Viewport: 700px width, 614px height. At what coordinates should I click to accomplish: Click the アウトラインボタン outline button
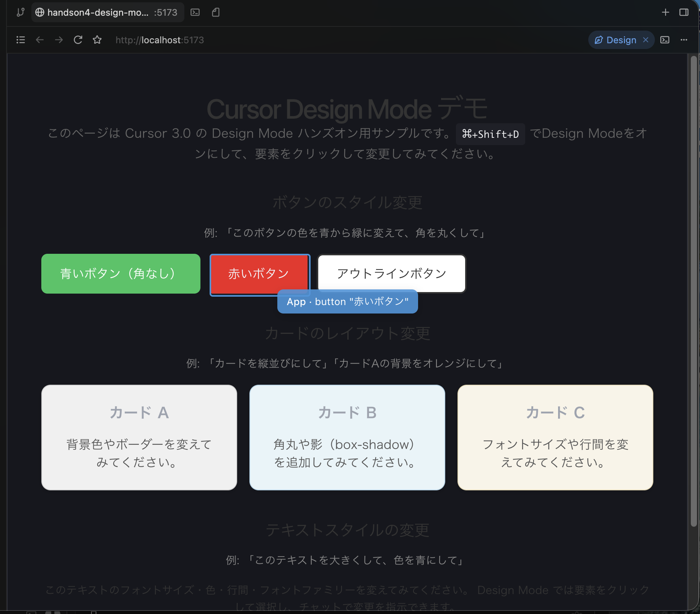(x=391, y=273)
